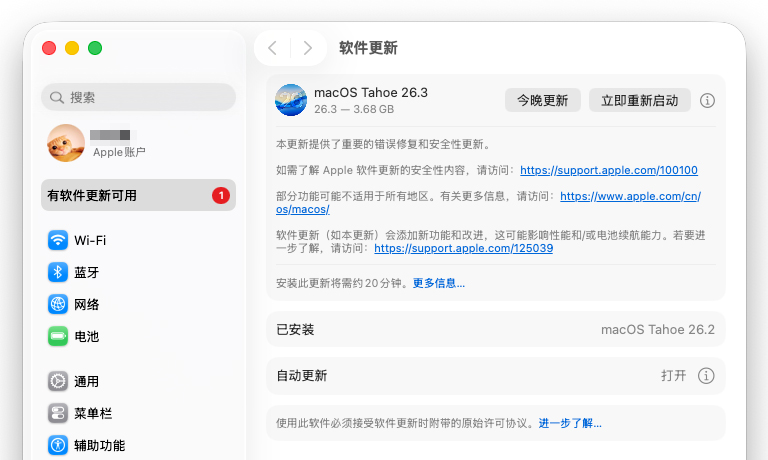Open the Battery (电池) icon
The height and width of the screenshot is (460, 768).
tap(58, 336)
